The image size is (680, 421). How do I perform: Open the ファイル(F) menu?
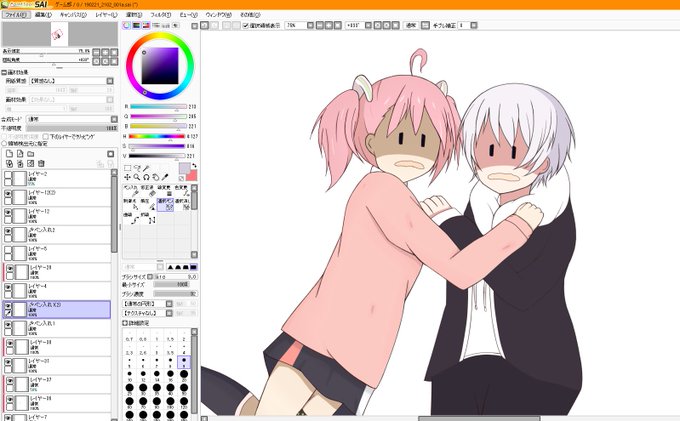tap(16, 15)
